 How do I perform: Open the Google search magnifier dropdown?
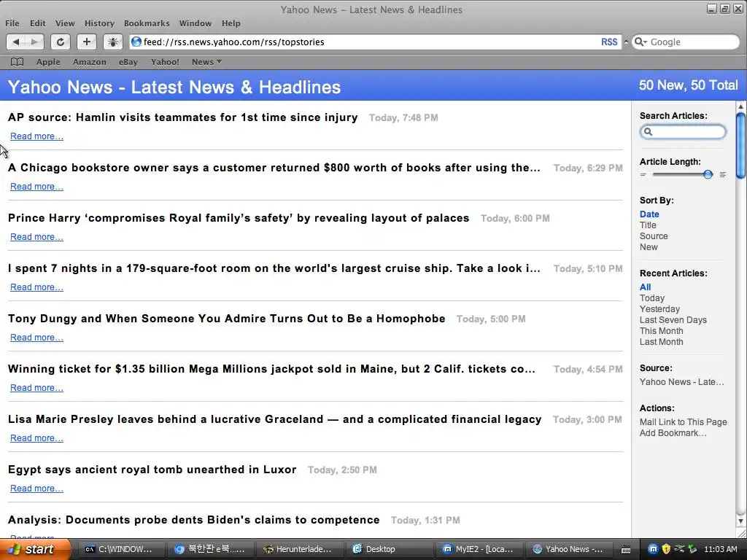(x=640, y=42)
